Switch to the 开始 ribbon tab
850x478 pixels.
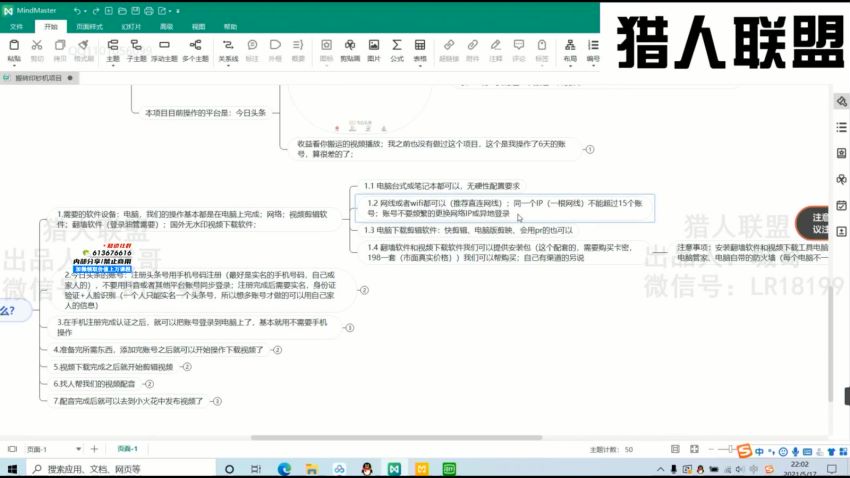51,27
